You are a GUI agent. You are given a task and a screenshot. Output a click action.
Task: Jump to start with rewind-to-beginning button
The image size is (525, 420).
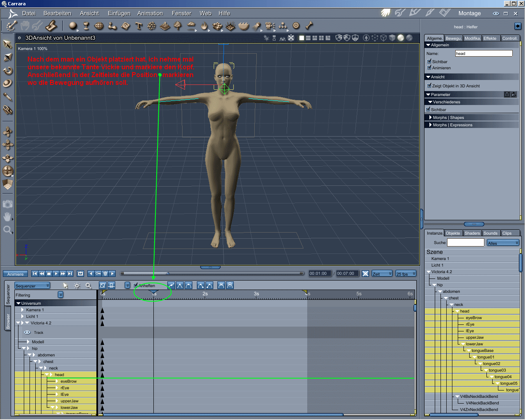pyautogui.click(x=35, y=274)
